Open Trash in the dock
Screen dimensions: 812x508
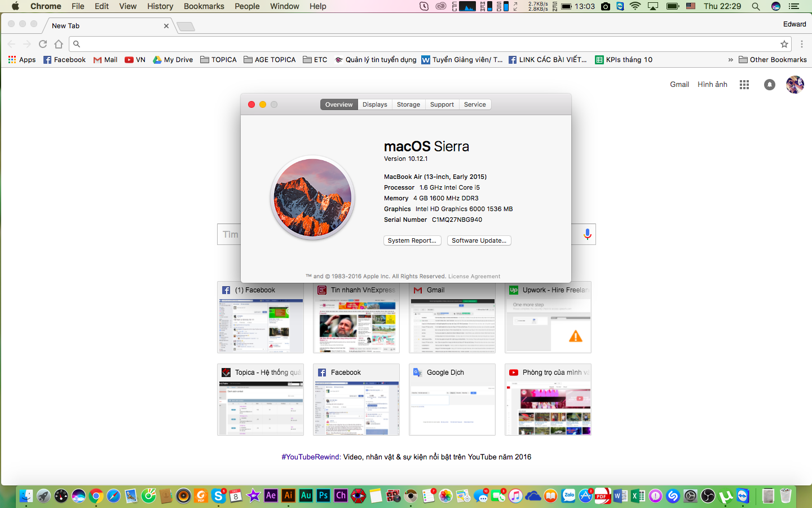click(x=785, y=496)
